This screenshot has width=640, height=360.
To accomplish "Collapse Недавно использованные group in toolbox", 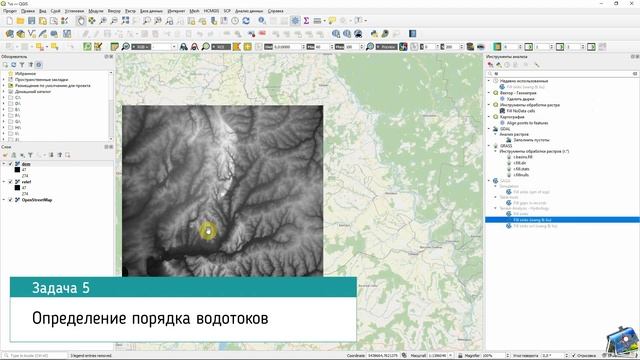I will tap(489, 81).
